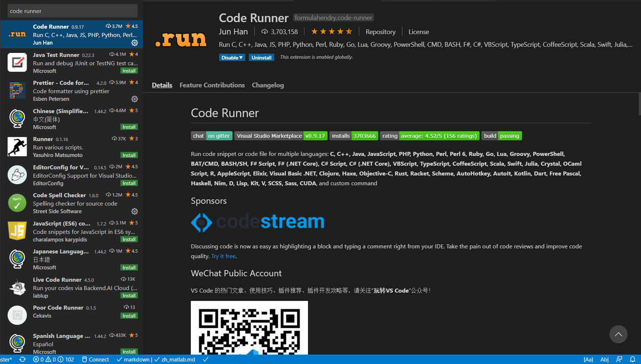Viewport: 641px width, 364px height.
Task: Click the 'chat on gitter' badge
Action: (x=212, y=136)
